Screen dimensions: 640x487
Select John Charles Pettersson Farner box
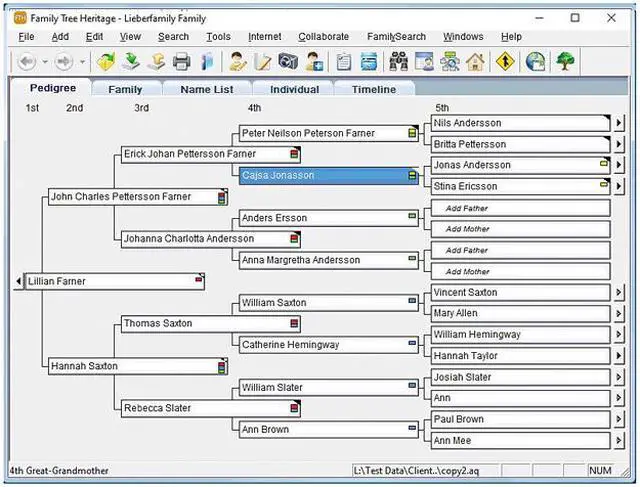(138, 197)
